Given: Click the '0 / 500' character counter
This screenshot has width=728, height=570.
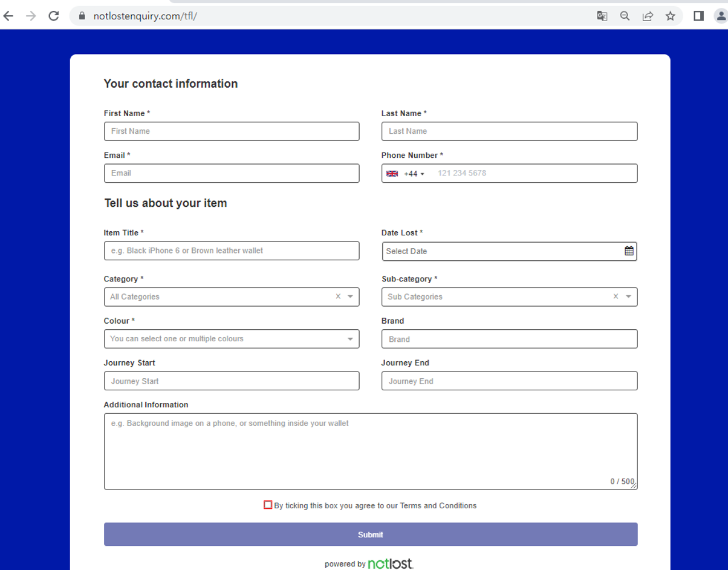Looking at the screenshot, I should click(622, 482).
